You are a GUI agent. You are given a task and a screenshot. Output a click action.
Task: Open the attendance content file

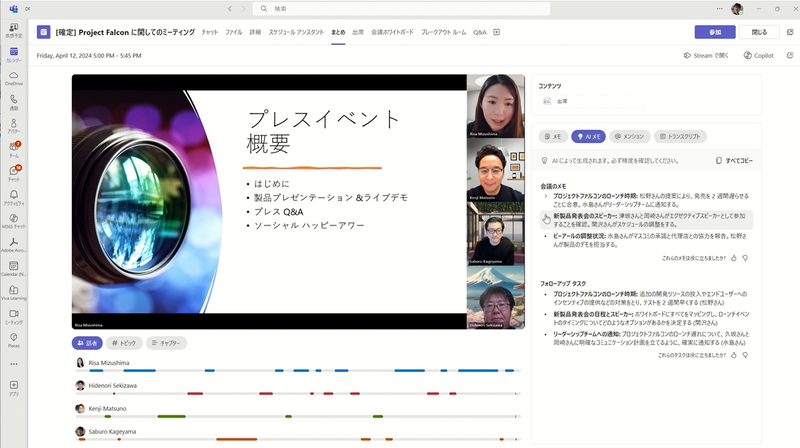[x=591, y=101]
